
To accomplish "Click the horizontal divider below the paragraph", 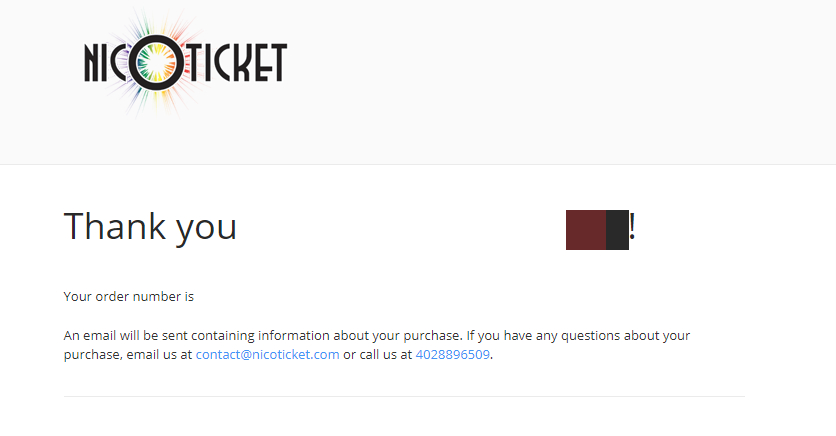I will pos(404,397).
